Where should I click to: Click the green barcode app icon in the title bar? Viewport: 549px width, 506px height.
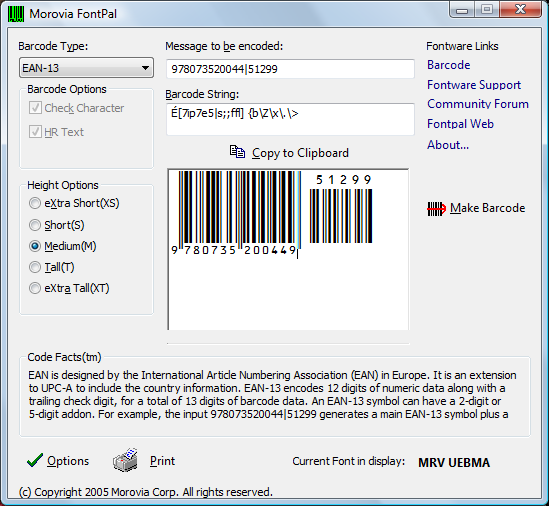point(16,14)
